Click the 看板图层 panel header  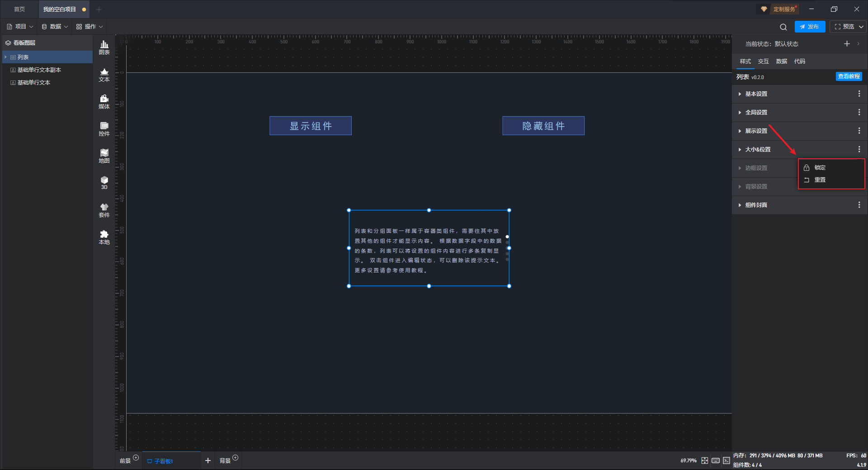click(47, 42)
